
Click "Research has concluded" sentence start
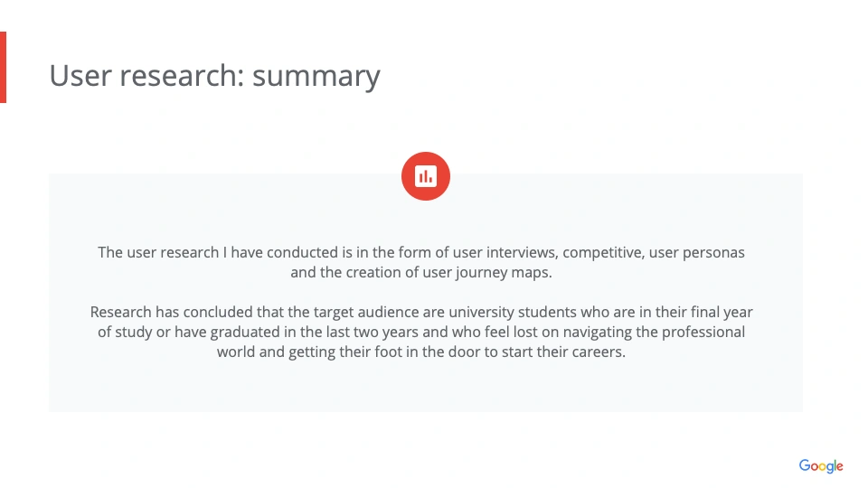click(x=165, y=313)
